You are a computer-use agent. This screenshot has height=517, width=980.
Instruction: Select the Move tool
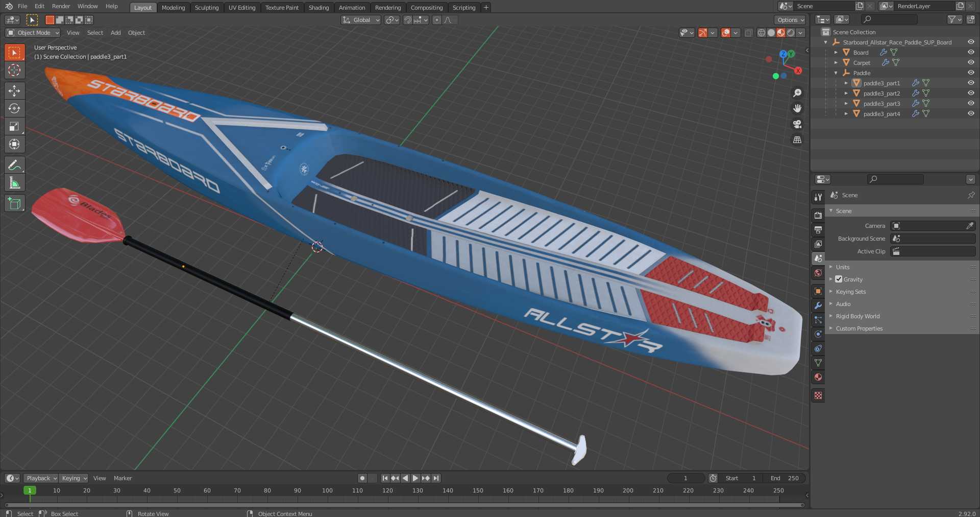point(14,90)
